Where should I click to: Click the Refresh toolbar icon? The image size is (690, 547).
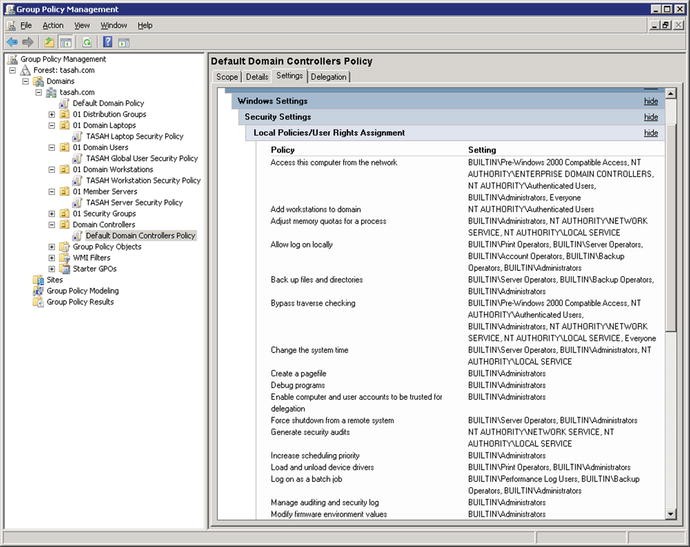87,42
